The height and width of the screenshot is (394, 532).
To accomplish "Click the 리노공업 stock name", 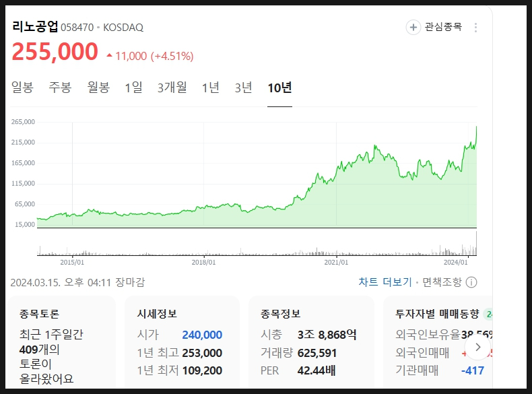I will pyautogui.click(x=35, y=26).
